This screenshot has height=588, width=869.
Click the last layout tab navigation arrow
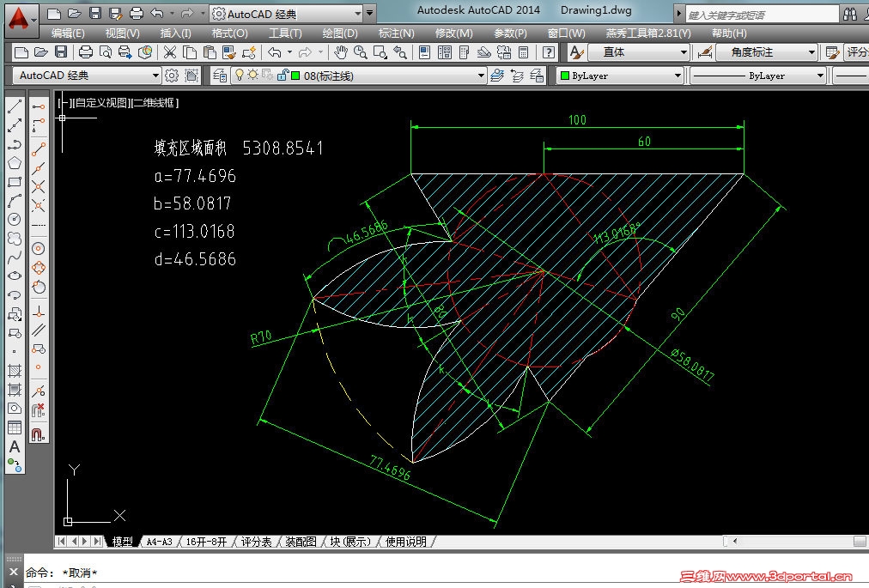[98, 542]
